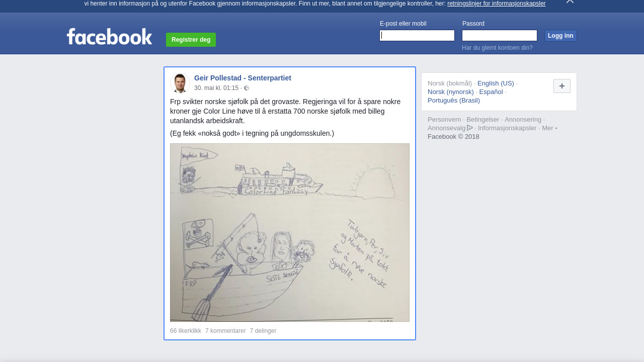Click the plus button to add language
Image resolution: width=644 pixels, height=362 pixels.
562,86
